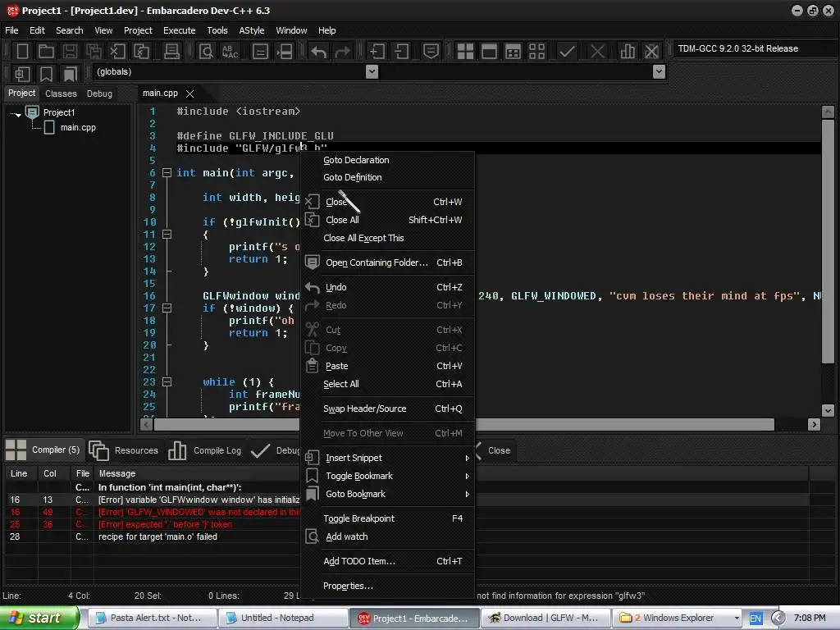Choose Goto Declaration from context menu
This screenshot has width=840, height=630.
(387, 160)
